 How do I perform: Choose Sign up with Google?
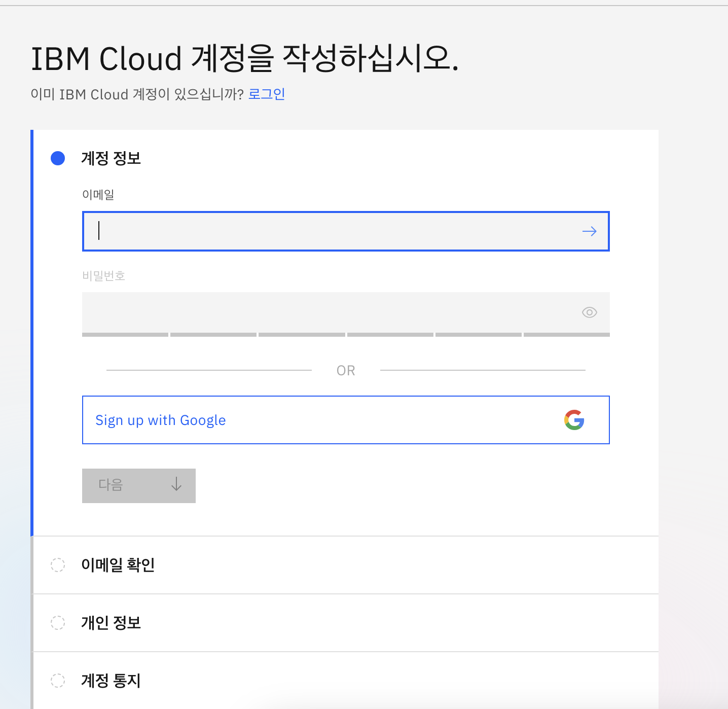point(346,420)
